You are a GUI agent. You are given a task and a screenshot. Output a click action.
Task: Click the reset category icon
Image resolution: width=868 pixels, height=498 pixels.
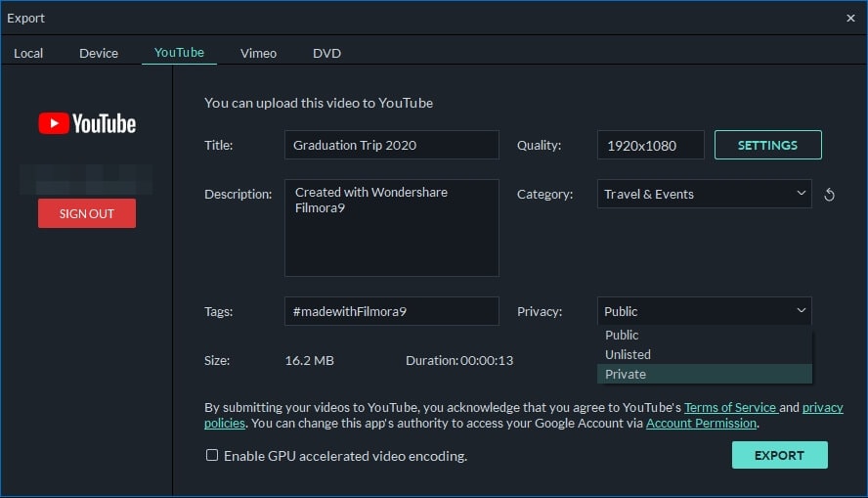829,195
